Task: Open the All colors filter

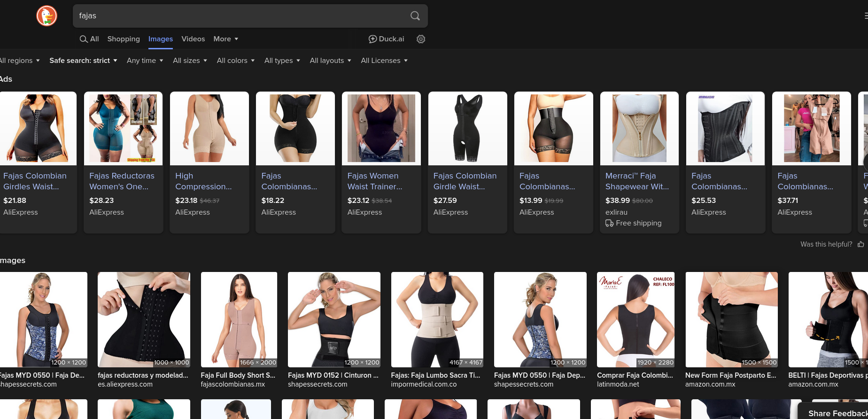Action: coord(236,61)
